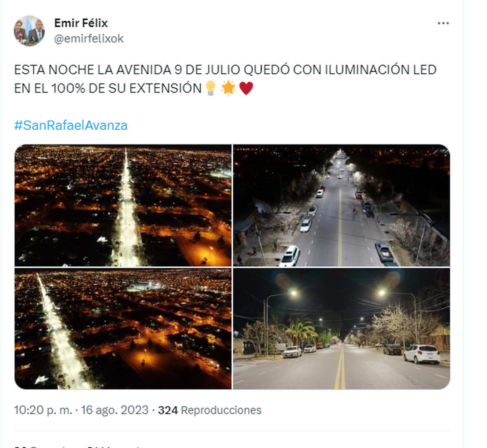View the 324 Reproducciones count
Image resolution: width=487 pixels, height=448 pixels.
point(209,410)
